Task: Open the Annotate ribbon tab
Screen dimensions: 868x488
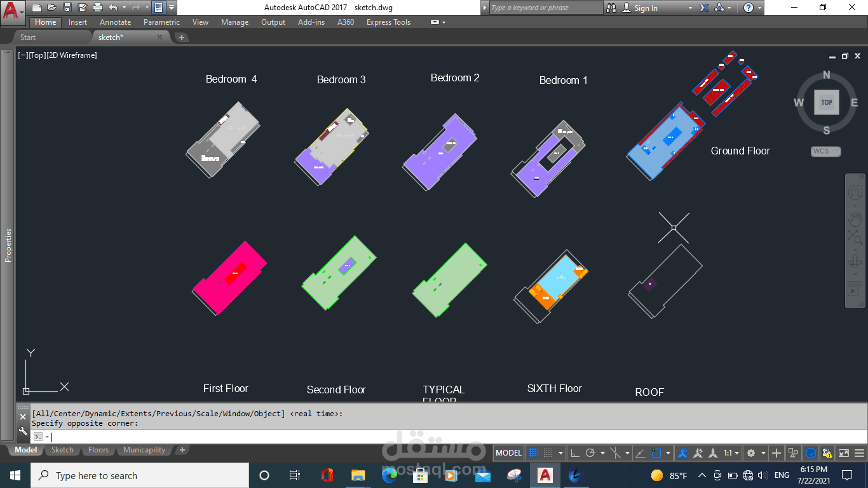Action: (115, 22)
